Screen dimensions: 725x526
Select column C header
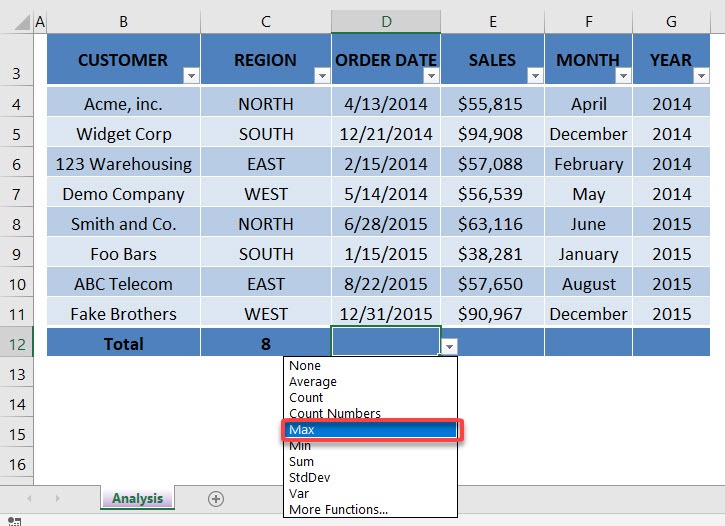point(266,22)
